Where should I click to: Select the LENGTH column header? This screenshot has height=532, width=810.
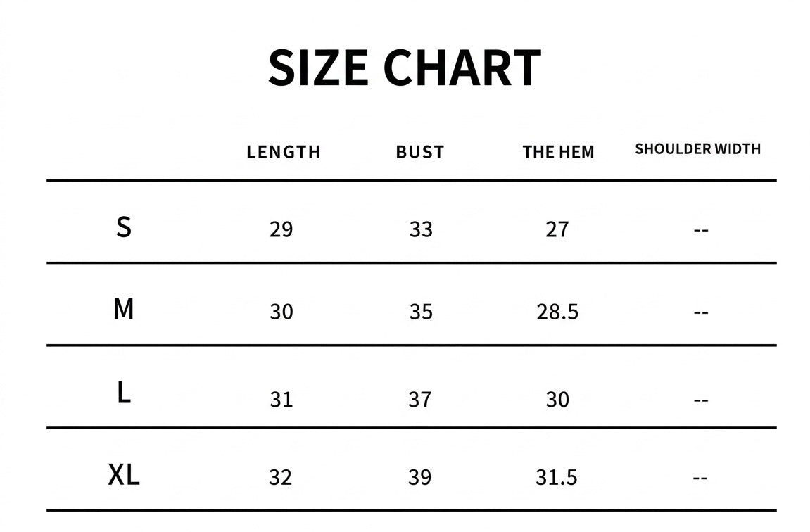(283, 152)
